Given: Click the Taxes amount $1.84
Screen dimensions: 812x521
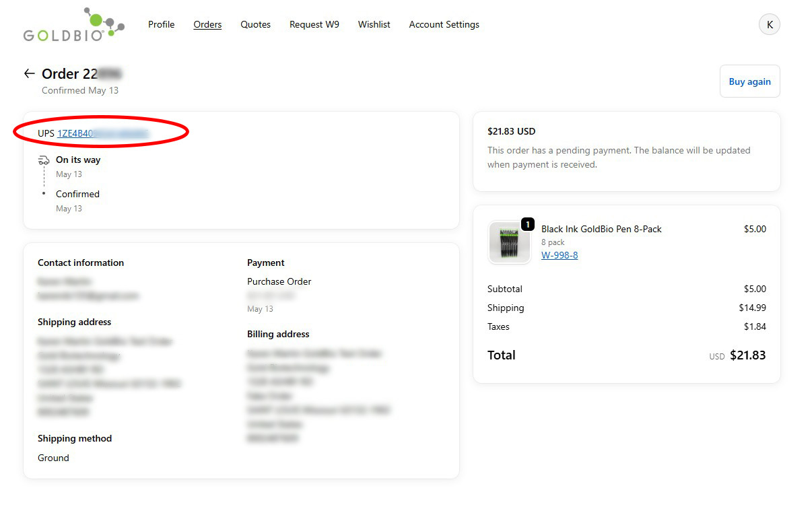Looking at the screenshot, I should point(755,326).
